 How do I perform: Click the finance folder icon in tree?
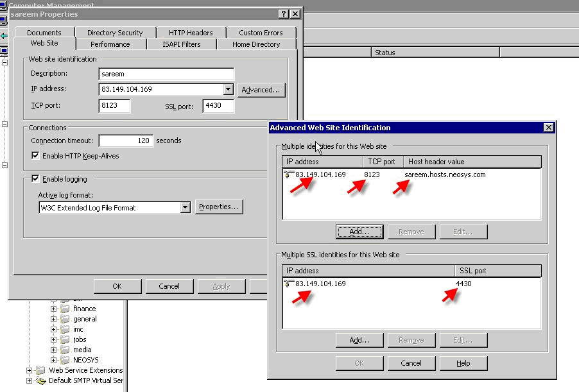65,309
